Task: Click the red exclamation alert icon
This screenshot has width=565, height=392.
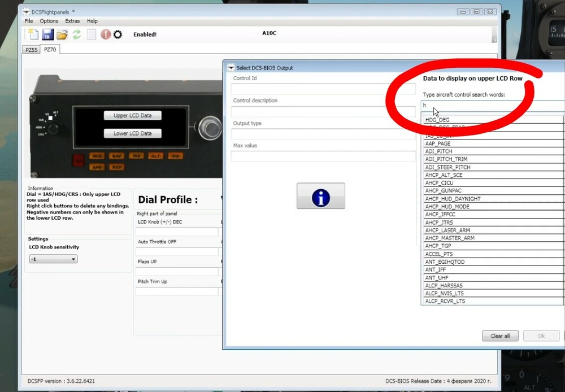Action: click(x=105, y=34)
